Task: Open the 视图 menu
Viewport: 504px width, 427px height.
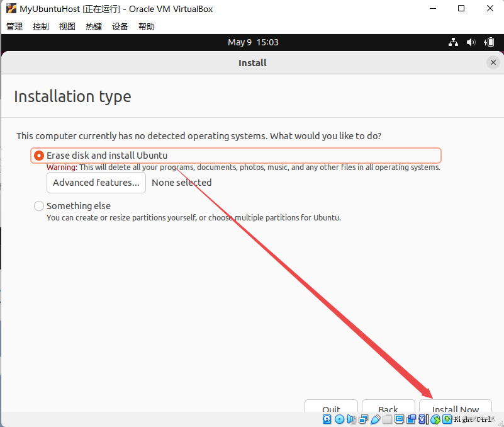Action: click(x=67, y=26)
